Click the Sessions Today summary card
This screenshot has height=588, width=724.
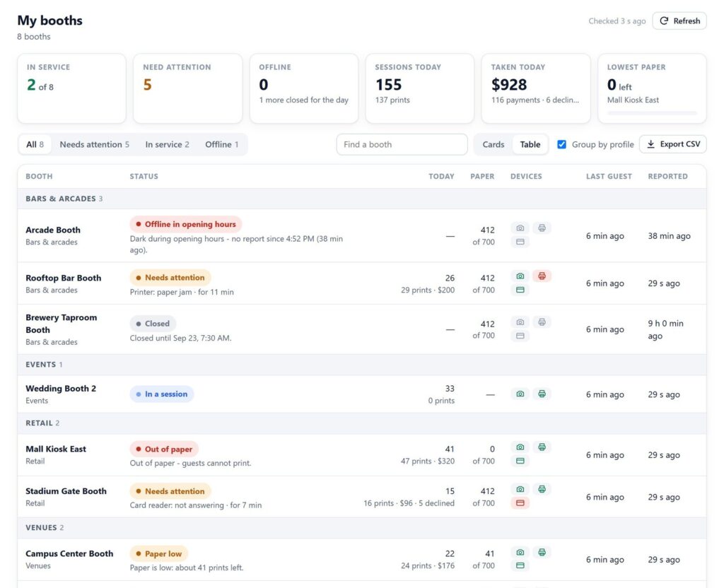(420, 88)
